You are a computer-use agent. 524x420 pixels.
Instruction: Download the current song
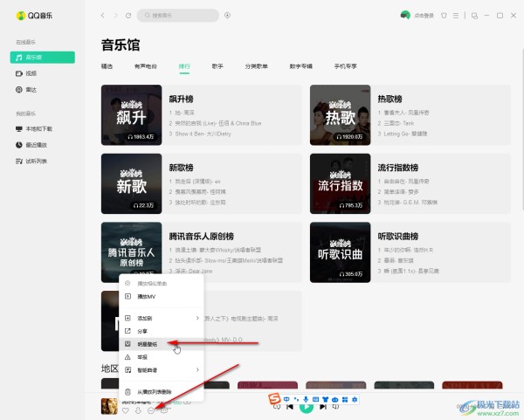(138, 410)
